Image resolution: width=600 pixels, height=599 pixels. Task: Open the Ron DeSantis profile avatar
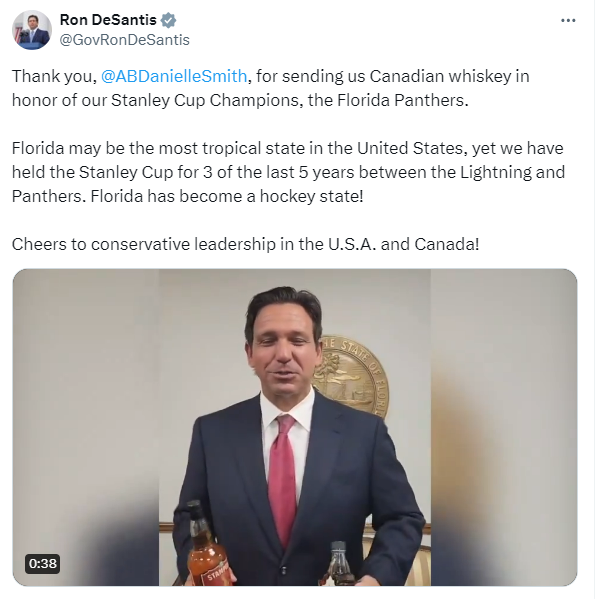(x=31, y=30)
